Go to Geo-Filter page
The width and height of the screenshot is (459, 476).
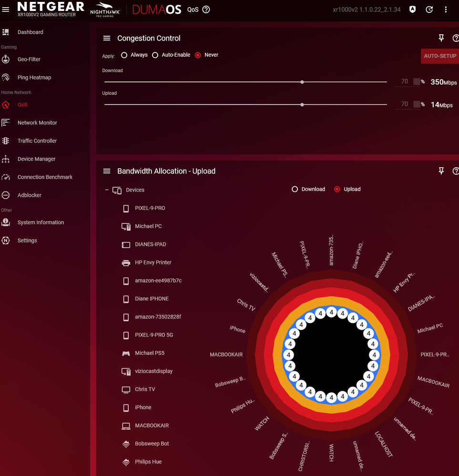pos(29,59)
